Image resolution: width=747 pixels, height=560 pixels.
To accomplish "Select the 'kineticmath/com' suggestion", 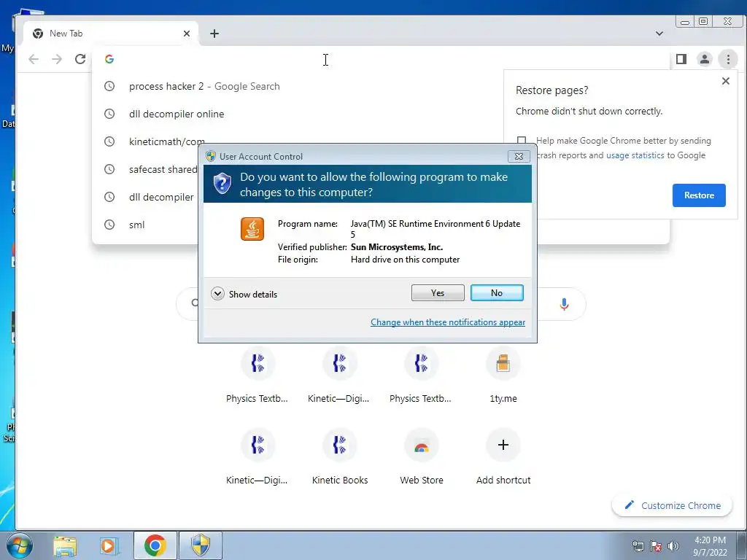I will pyautogui.click(x=167, y=141).
